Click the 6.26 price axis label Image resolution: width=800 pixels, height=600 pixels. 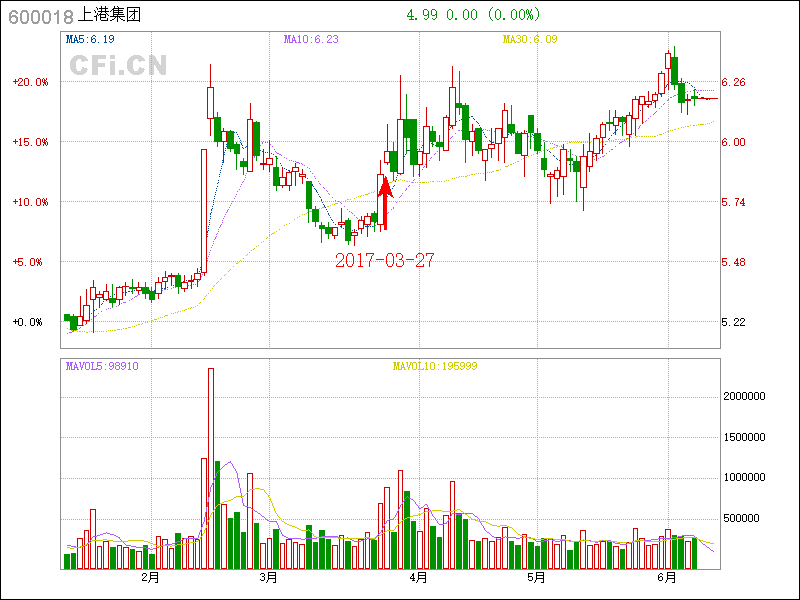[x=733, y=82]
